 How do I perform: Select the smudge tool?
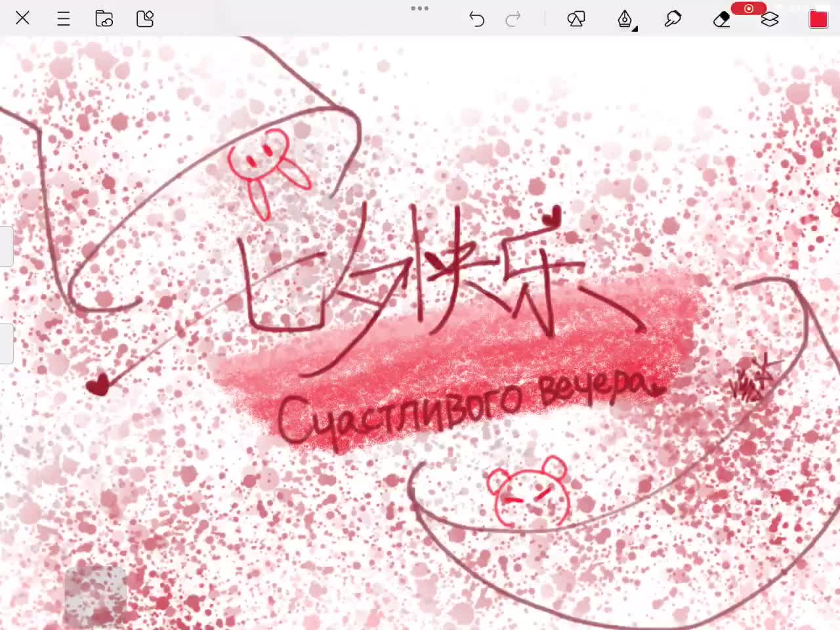[x=673, y=19]
